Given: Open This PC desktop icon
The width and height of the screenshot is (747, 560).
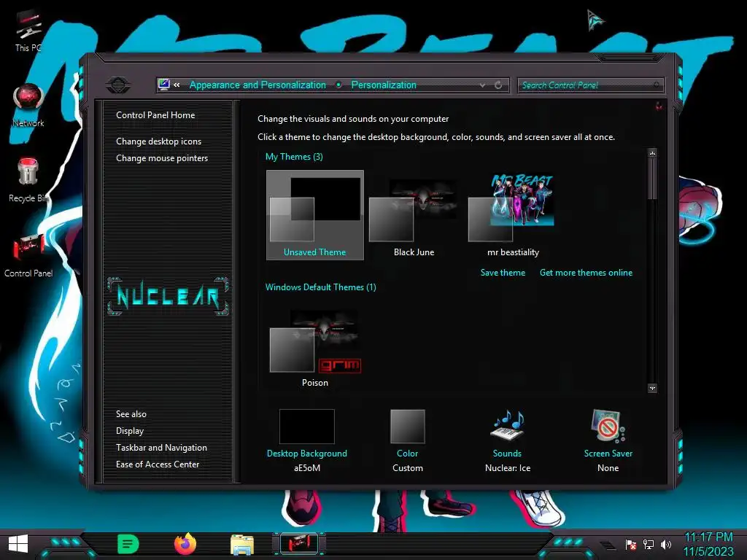Looking at the screenshot, I should click(x=28, y=31).
